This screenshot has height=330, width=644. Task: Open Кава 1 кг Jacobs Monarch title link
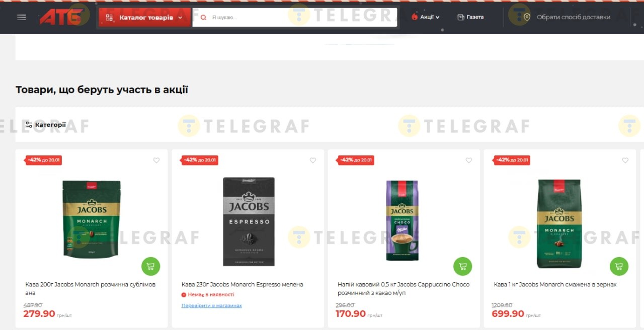(555, 285)
